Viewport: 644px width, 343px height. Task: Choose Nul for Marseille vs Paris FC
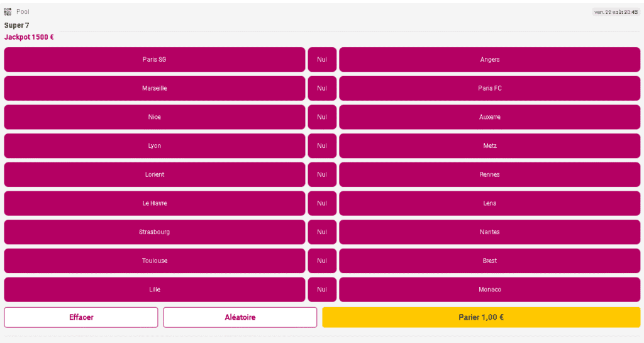click(322, 89)
